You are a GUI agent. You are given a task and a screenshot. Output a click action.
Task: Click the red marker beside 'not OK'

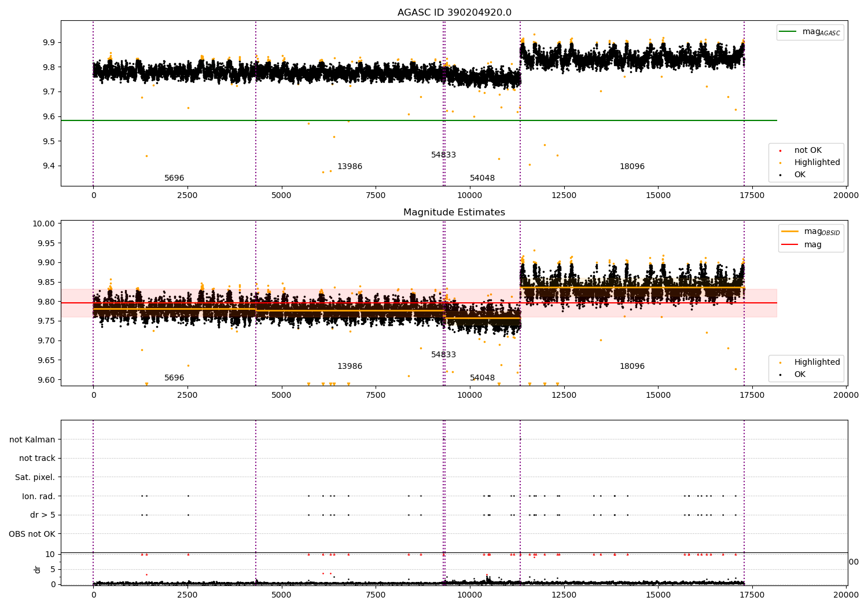[780, 151]
